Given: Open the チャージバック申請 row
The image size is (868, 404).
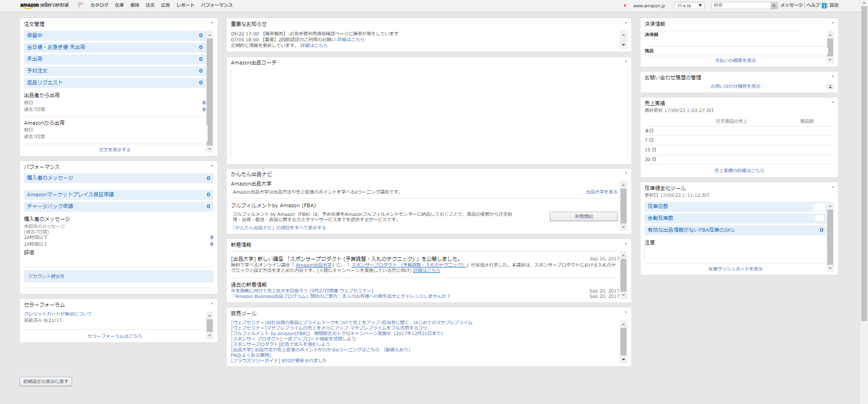Looking at the screenshot, I should (119, 206).
